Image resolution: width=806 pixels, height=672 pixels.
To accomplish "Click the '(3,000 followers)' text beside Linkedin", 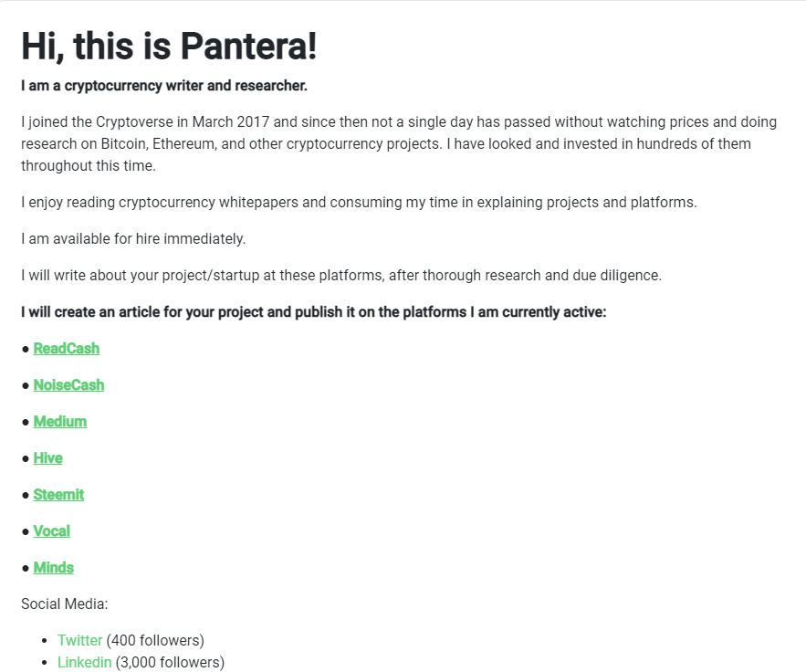I will (x=170, y=662).
